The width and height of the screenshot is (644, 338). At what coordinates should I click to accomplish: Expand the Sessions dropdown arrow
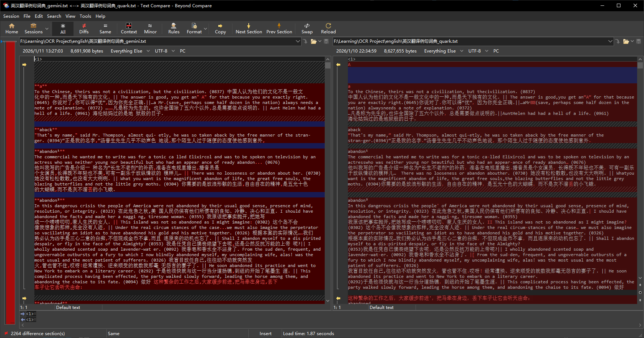click(47, 29)
